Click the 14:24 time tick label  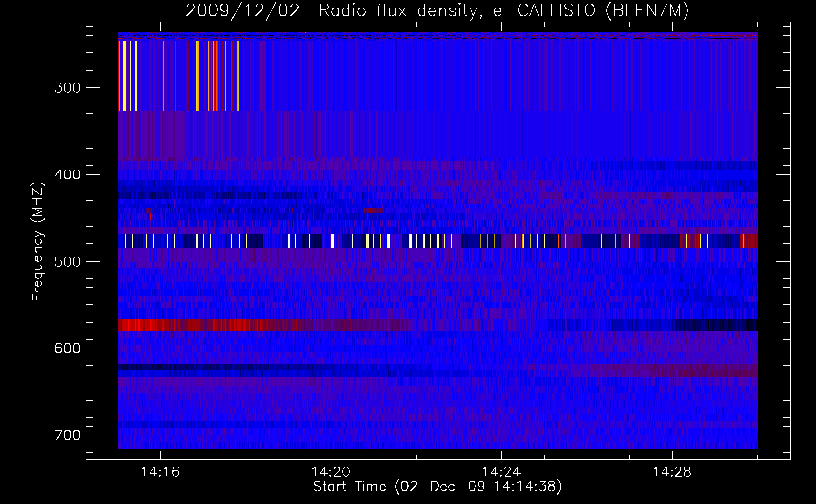[501, 472]
